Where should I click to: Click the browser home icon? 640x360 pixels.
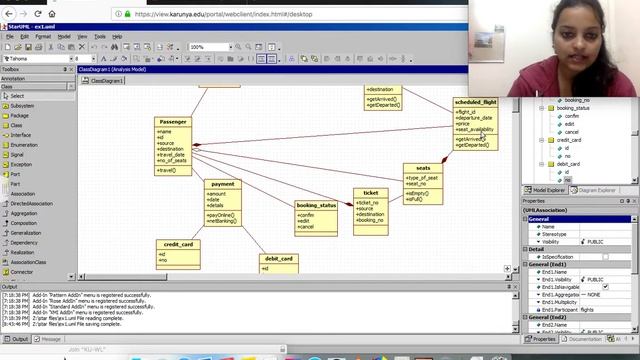[52, 14]
